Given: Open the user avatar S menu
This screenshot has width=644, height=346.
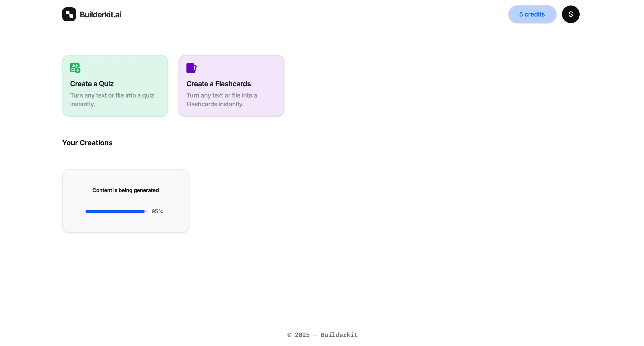Looking at the screenshot, I should 571,14.
